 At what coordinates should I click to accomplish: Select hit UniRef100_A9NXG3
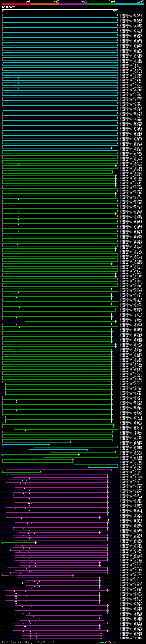(131, 80)
